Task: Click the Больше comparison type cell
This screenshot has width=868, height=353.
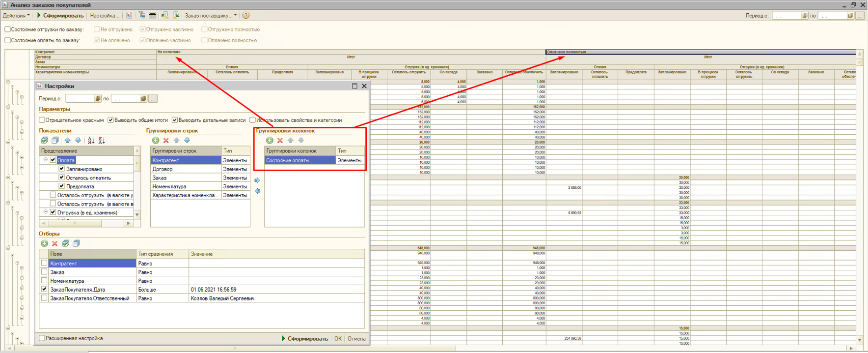Action: [163, 290]
